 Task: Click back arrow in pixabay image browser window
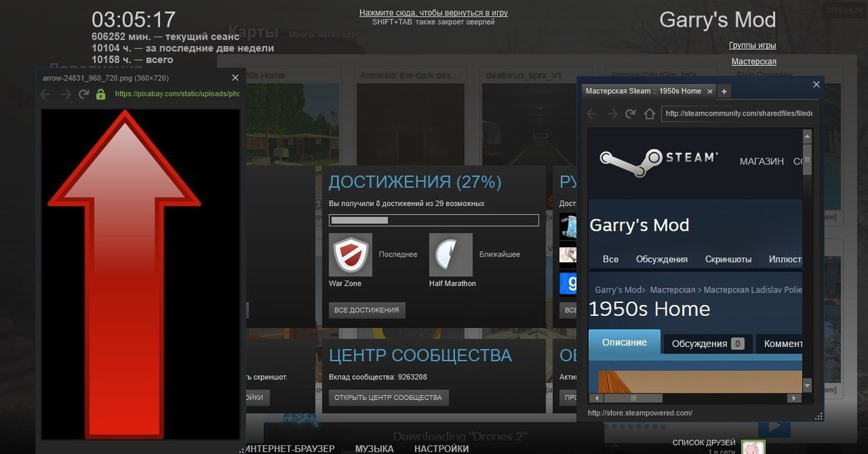click(x=46, y=94)
